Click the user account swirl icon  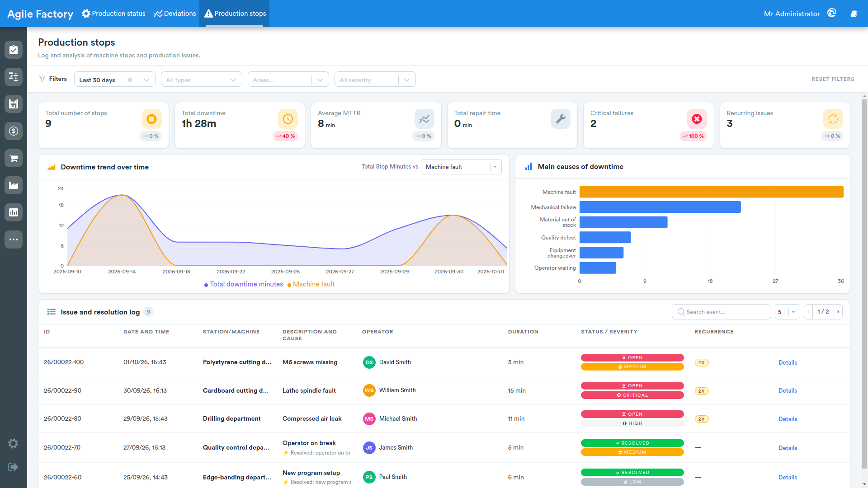pyautogui.click(x=832, y=13)
